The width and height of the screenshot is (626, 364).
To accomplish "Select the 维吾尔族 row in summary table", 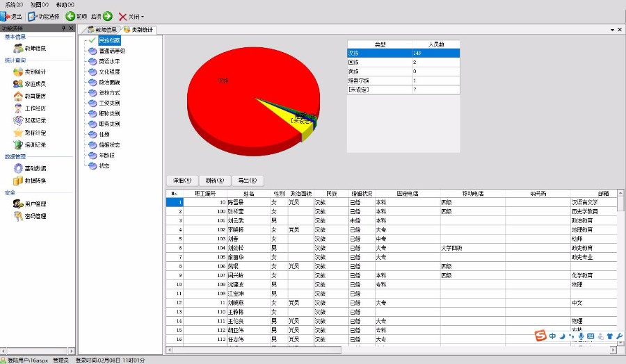I will click(x=403, y=81).
